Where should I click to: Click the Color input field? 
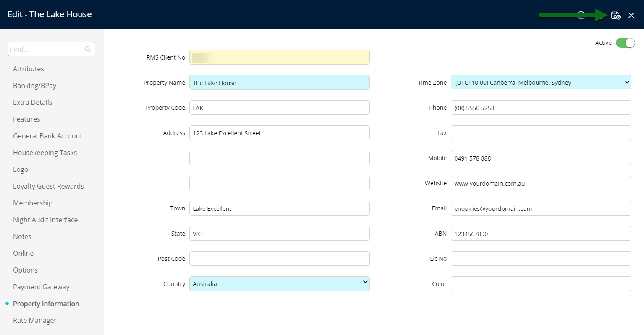point(541,284)
